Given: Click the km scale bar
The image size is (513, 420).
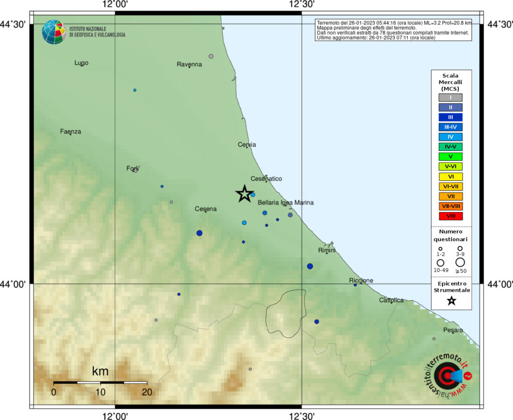Looking at the screenshot, I should pos(100,382).
